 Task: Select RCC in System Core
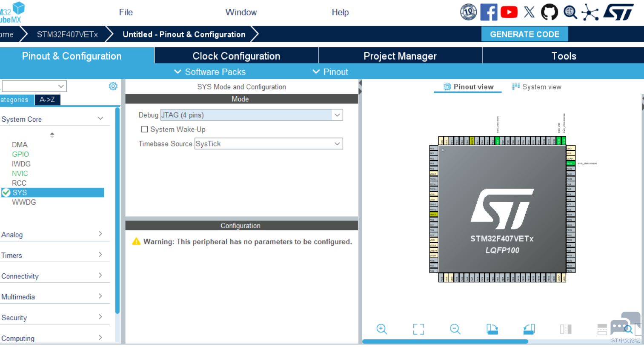[19, 183]
